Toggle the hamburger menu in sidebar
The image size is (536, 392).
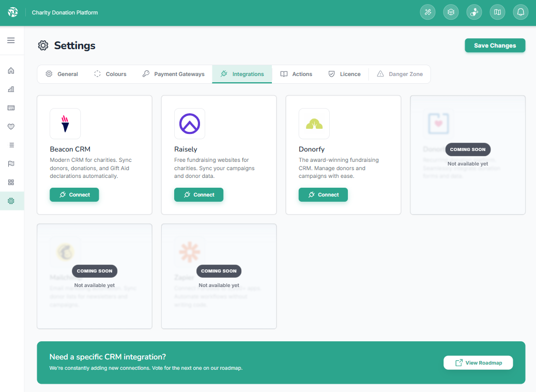tap(11, 40)
